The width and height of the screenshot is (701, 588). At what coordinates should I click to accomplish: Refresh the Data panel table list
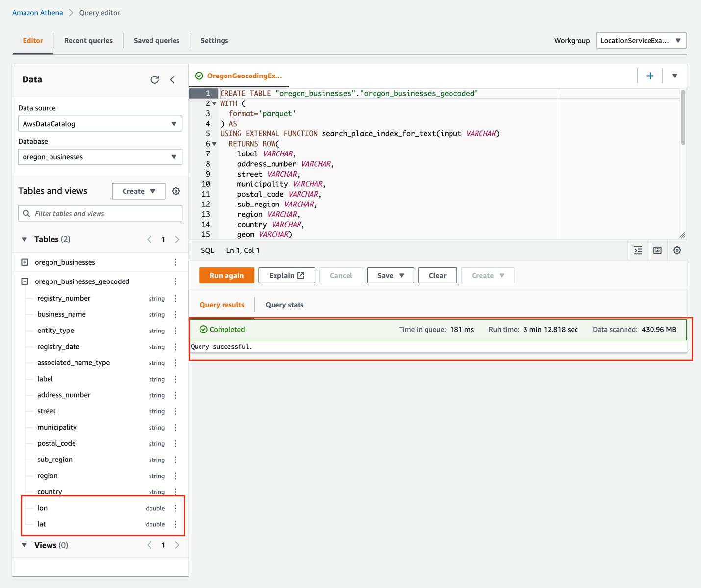point(155,79)
